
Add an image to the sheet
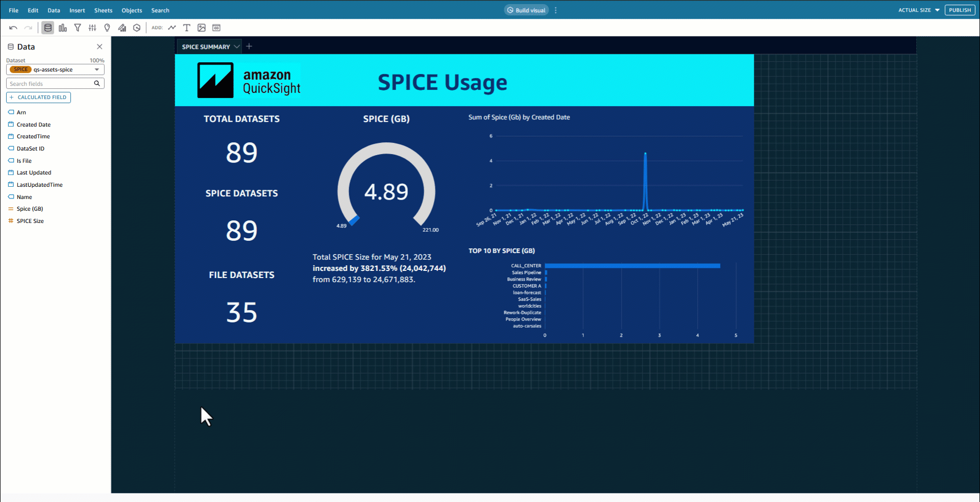click(202, 28)
